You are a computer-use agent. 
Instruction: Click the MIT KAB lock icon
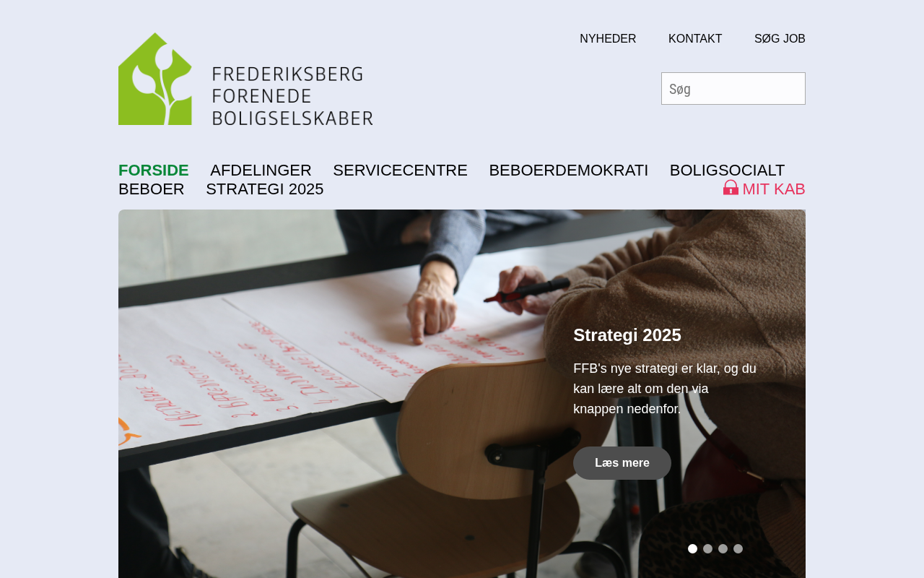731,188
